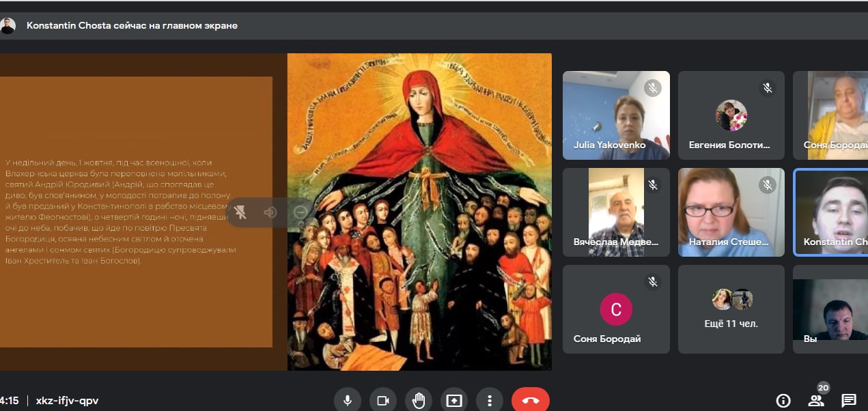Click Вячеслав Медведев's muted microphone icon
This screenshot has width=868, height=411.
653,185
